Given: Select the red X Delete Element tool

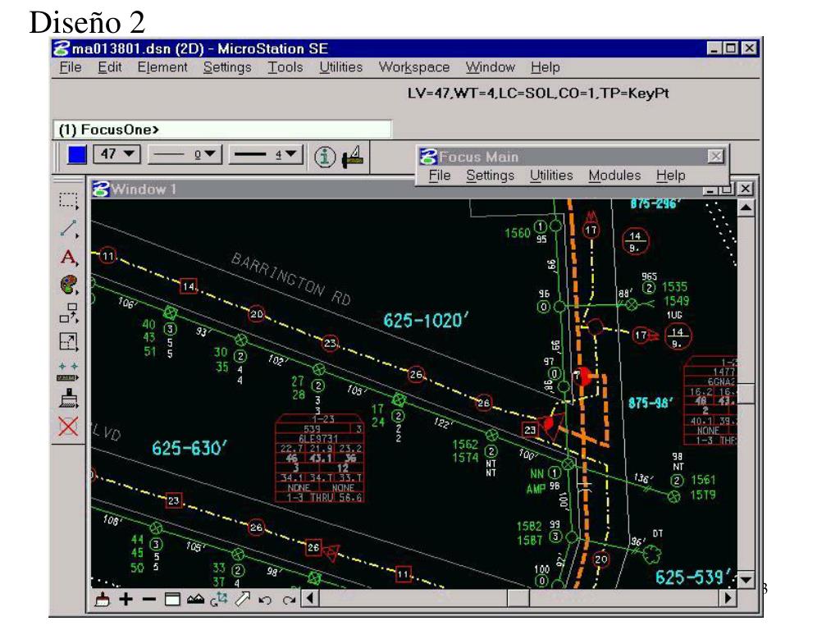Looking at the screenshot, I should coord(68,427).
